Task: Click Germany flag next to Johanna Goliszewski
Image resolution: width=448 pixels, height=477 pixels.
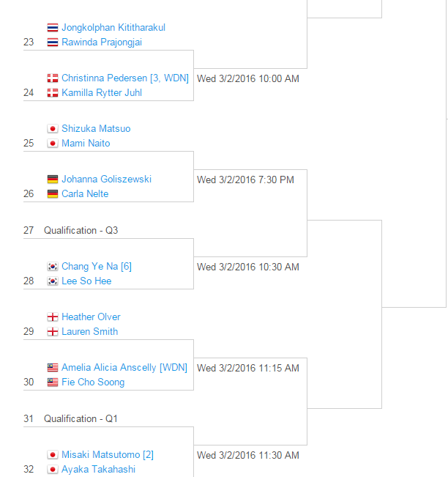Action: 53,180
